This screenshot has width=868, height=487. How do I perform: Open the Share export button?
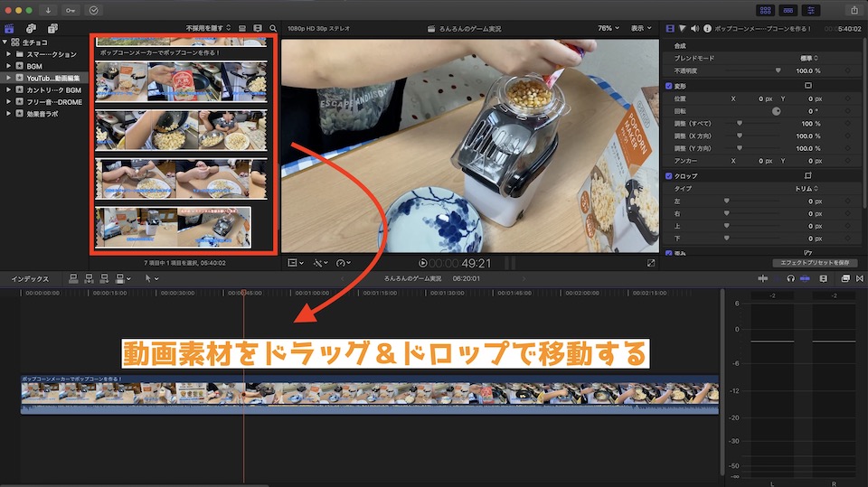854,10
